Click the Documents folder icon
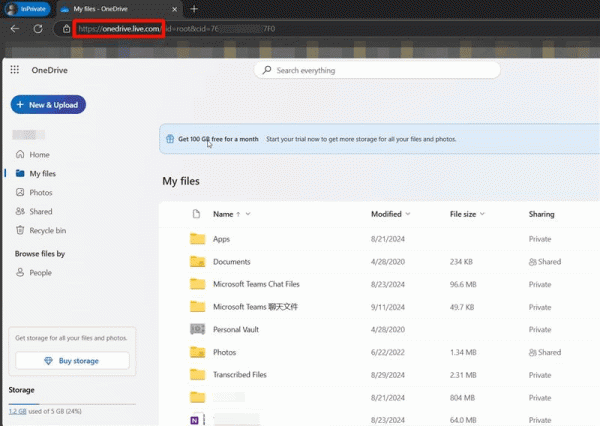This screenshot has width=600, height=426. (197, 261)
